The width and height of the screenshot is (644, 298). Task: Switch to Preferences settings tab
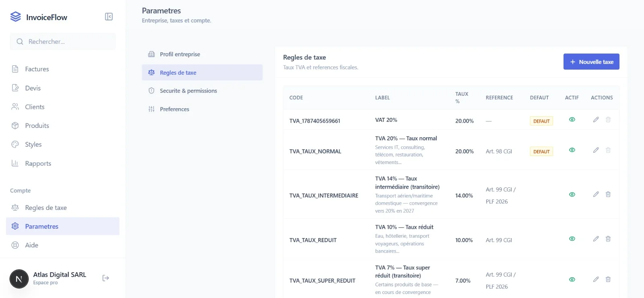(x=202, y=109)
